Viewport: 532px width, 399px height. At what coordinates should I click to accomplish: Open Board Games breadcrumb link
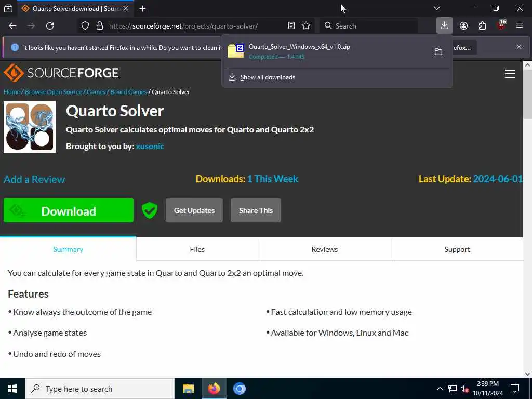coord(129,92)
